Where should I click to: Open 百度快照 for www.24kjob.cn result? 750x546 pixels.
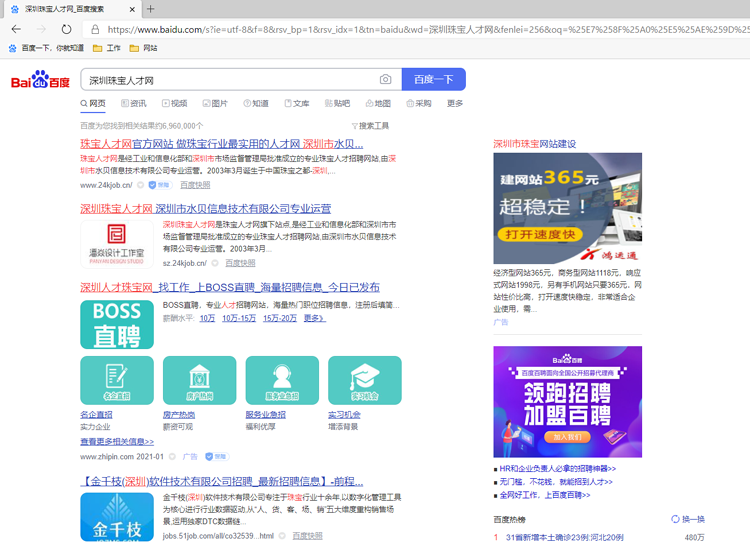[195, 185]
